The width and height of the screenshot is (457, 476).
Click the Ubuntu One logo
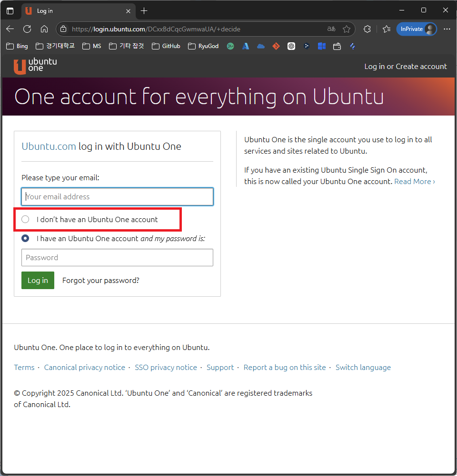[x=35, y=66]
